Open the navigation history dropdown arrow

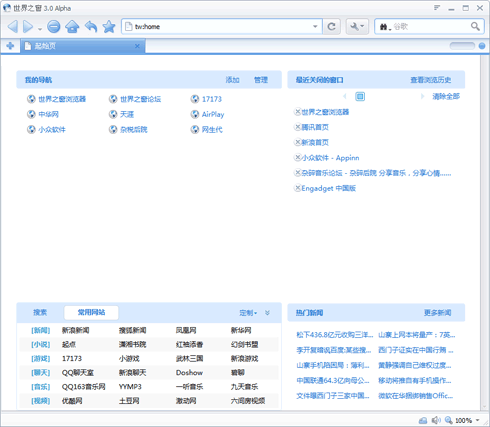click(x=40, y=29)
